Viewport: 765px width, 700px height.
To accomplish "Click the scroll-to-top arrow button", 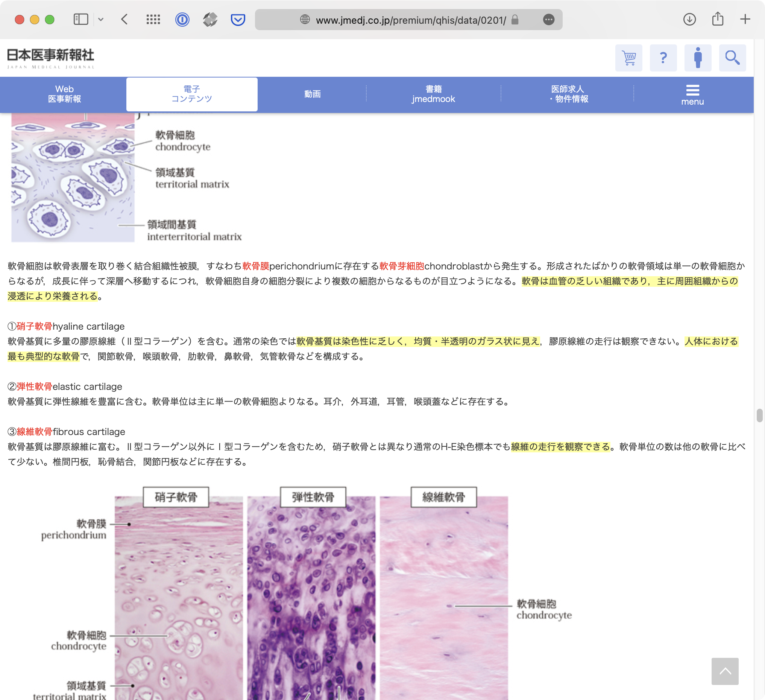I will pos(724,671).
